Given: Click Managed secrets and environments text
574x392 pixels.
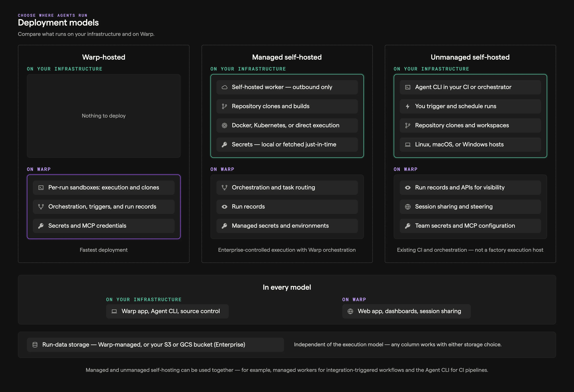Looking at the screenshot, I should coord(280,226).
